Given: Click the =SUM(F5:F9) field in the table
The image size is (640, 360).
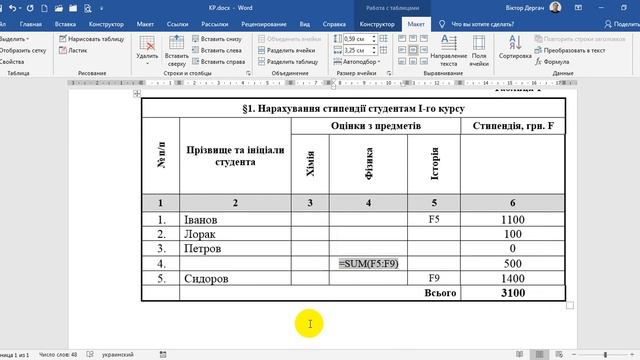Looking at the screenshot, I should pyautogui.click(x=369, y=264).
